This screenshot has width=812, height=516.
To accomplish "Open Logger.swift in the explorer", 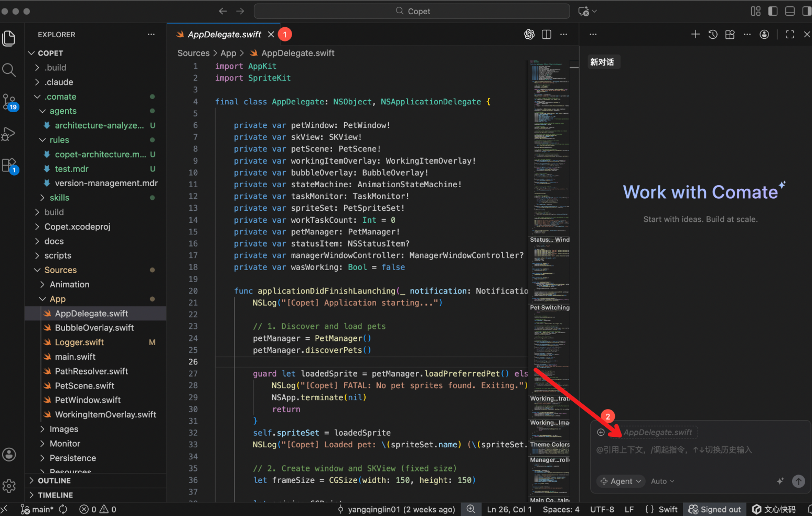I will 79,342.
